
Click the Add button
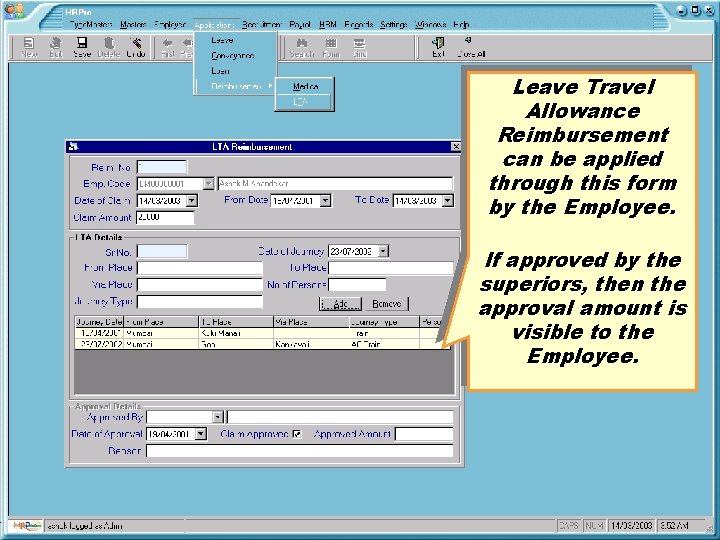click(340, 304)
